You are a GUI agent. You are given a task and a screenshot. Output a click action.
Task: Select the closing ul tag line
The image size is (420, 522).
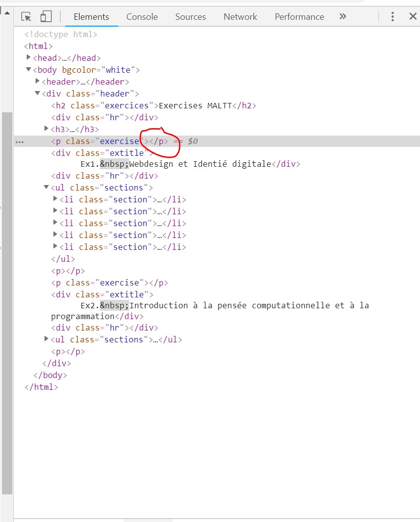click(x=63, y=259)
